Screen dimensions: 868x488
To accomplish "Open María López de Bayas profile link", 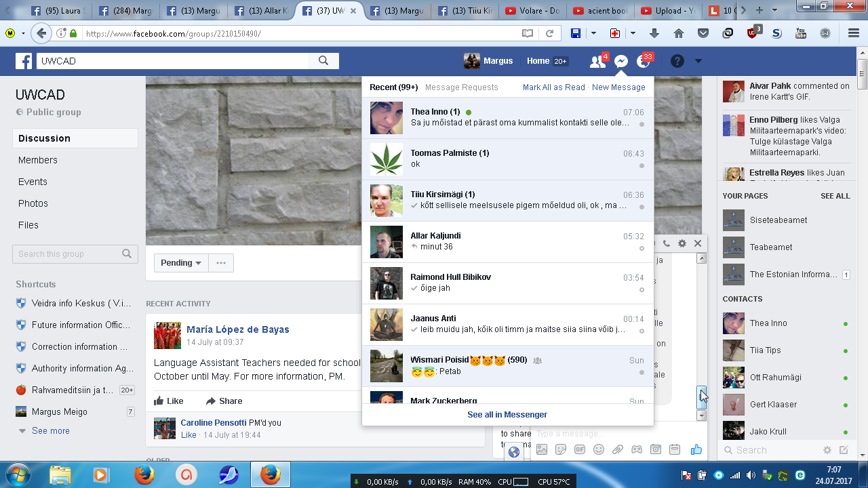I will (x=238, y=329).
